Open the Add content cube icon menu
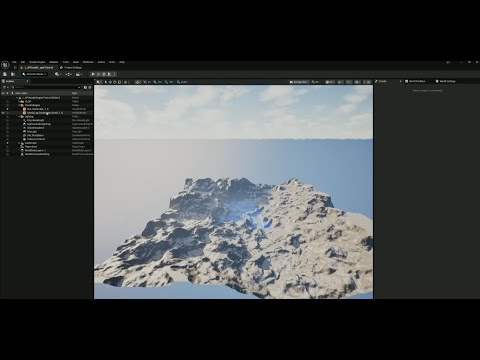 click(58, 74)
